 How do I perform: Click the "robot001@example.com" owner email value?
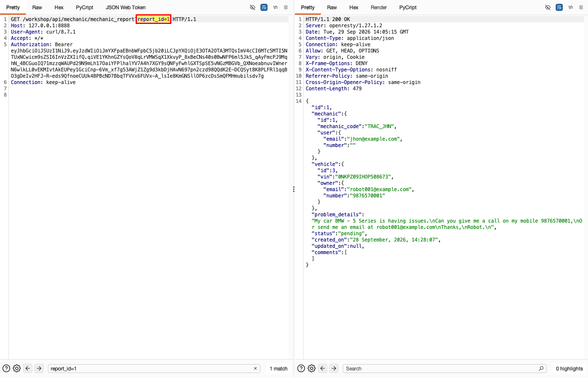[379, 189]
